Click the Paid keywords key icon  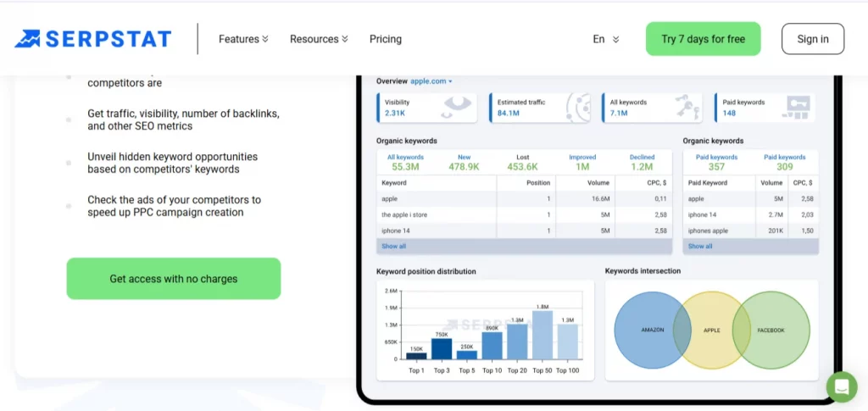click(796, 108)
